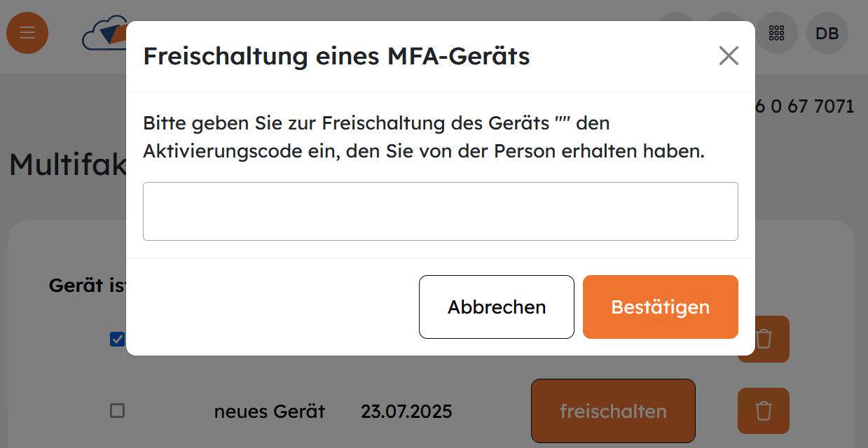Click the freischalten button
The image size is (868, 448).
tap(613, 411)
